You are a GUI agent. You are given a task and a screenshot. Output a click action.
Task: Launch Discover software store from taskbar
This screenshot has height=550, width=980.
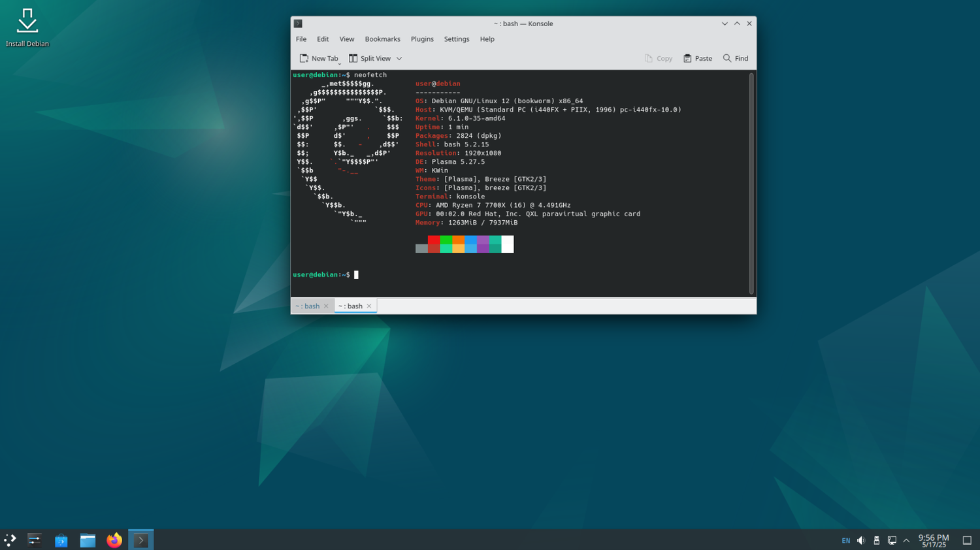point(61,540)
